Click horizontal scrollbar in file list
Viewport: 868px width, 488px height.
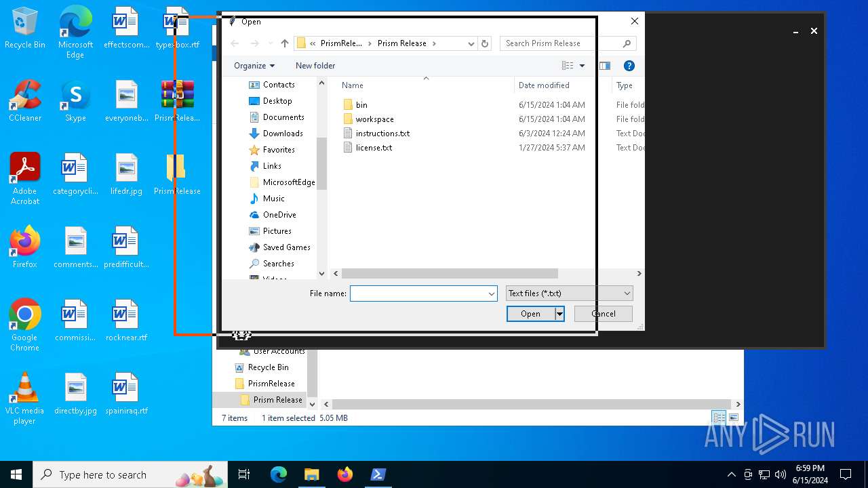[450, 274]
